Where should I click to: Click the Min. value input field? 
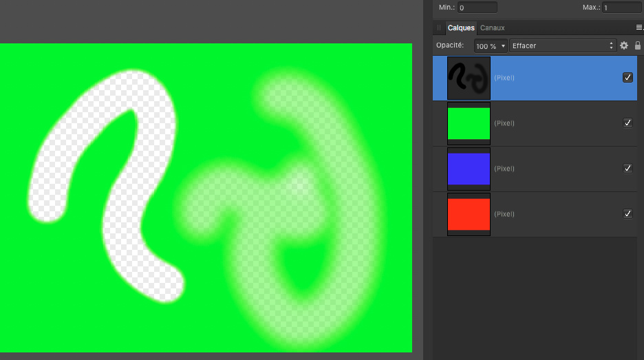pyautogui.click(x=477, y=8)
